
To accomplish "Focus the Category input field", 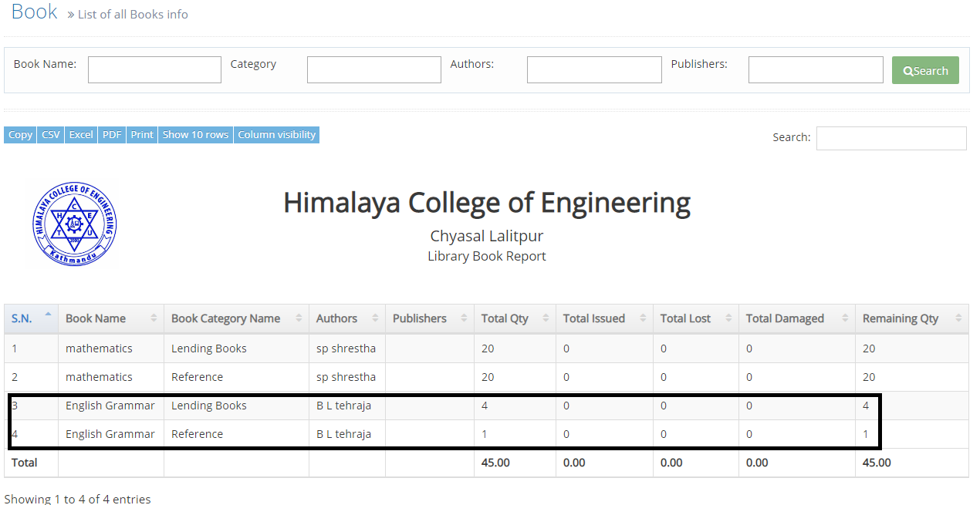I will [x=374, y=69].
